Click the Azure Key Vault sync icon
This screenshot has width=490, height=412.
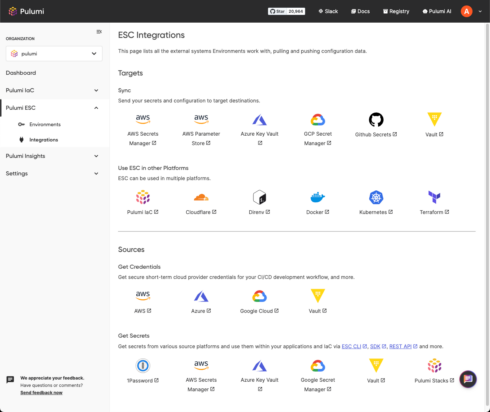coord(259,119)
